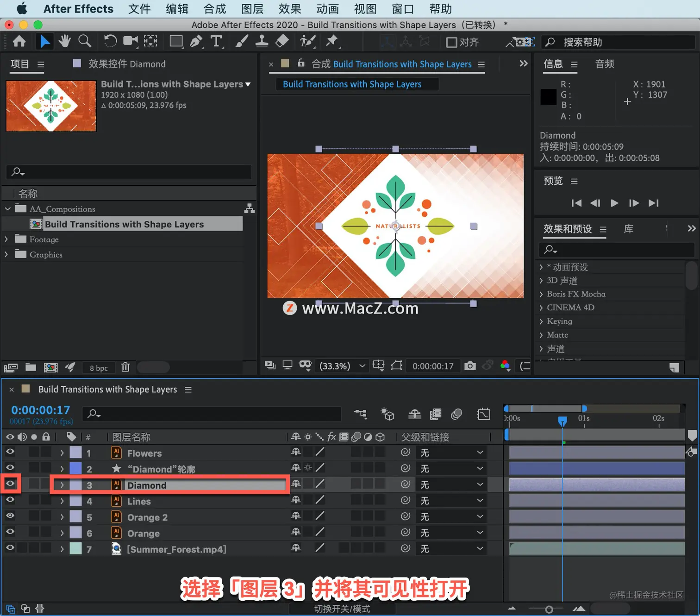Toggle the 对齐 snapping checkbox
Screen dimensions: 700x616
pyautogui.click(x=451, y=42)
